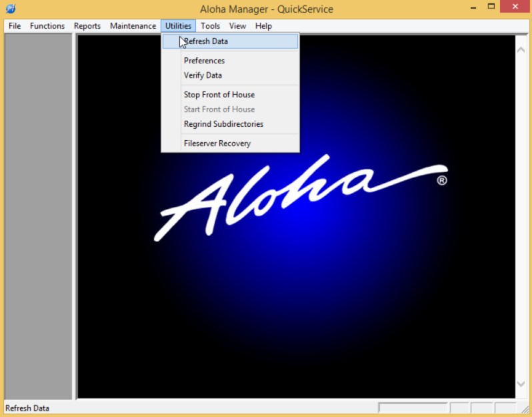
Task: Click the vertical scrollbar up arrow
Action: (521, 50)
